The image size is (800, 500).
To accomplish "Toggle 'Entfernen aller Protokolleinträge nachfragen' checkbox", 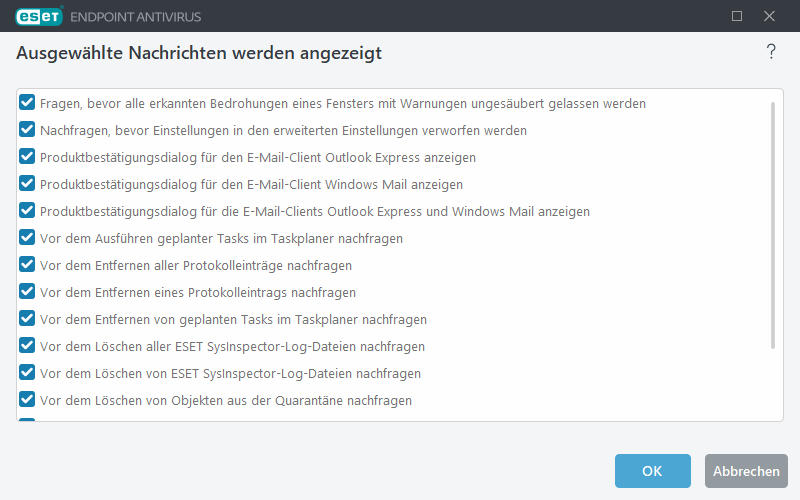I will tap(28, 265).
